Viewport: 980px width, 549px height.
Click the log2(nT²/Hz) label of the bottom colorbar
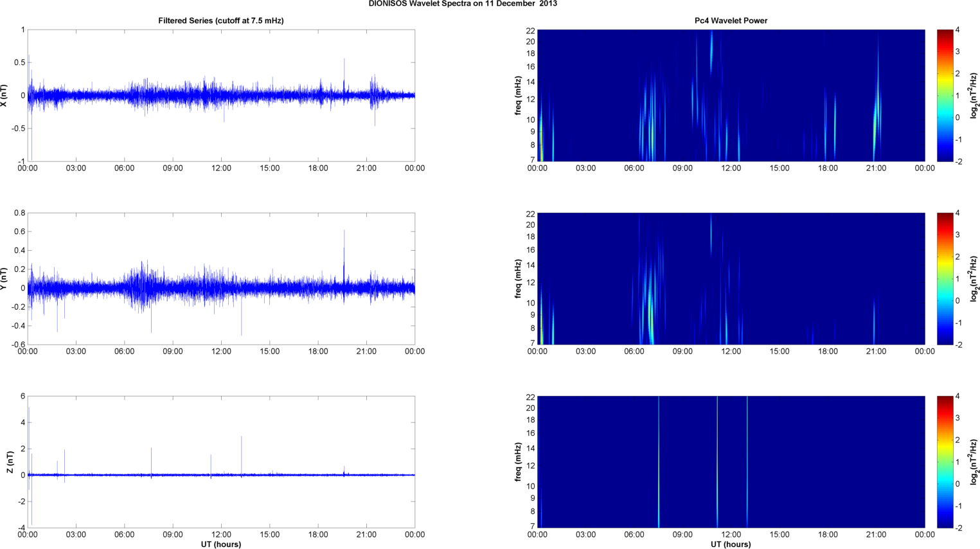974,462
